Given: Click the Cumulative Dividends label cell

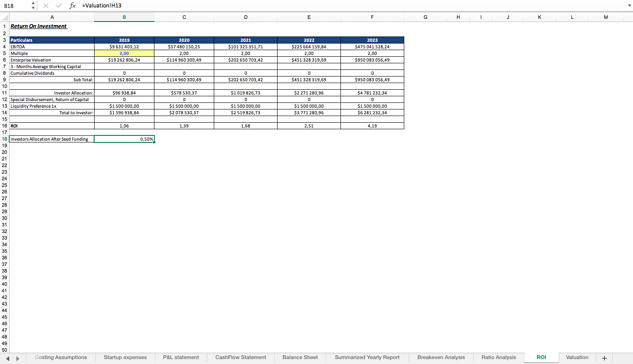Looking at the screenshot, I should point(52,73).
